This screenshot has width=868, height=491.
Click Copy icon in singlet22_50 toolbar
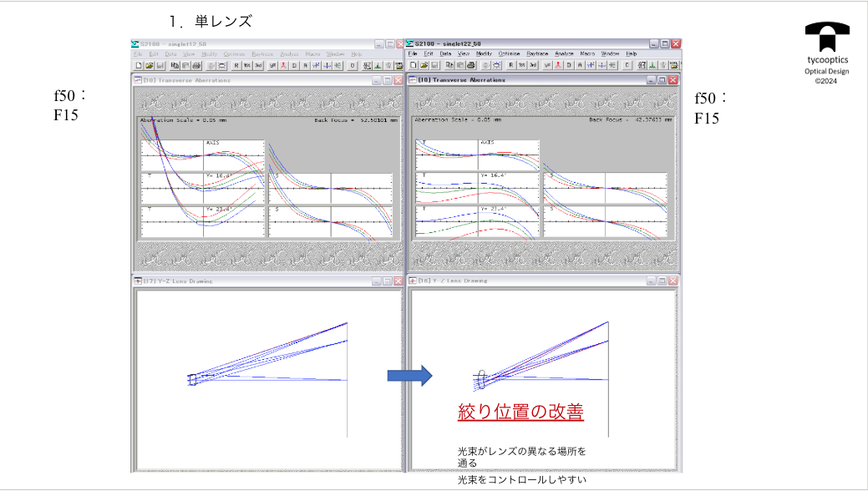(448, 64)
